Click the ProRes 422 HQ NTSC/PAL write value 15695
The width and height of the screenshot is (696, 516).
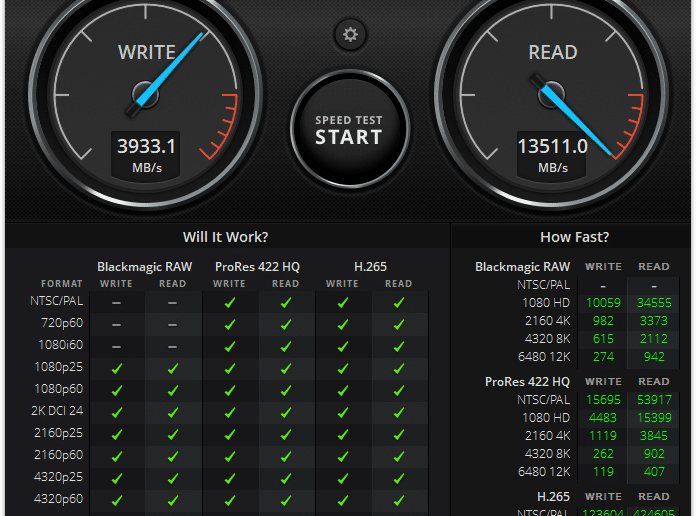click(603, 400)
